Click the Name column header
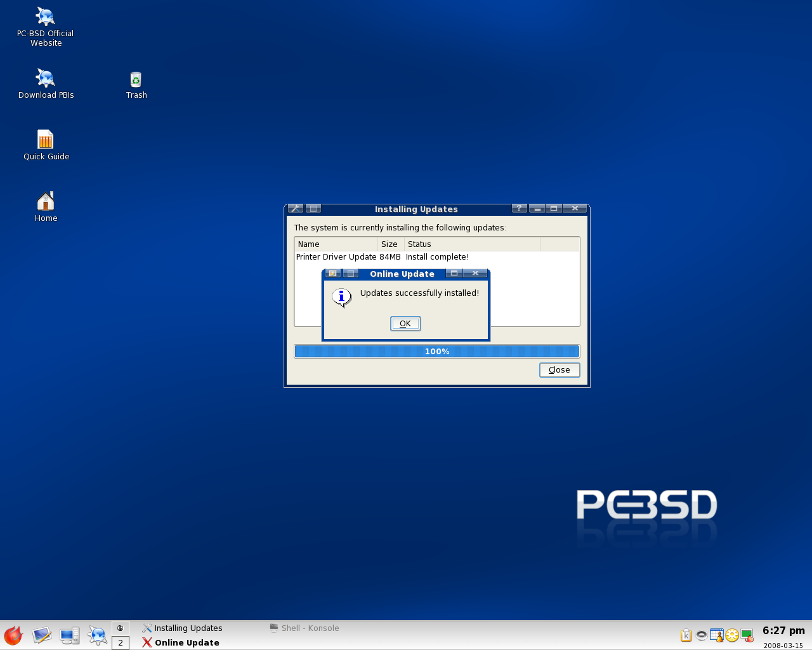 tap(336, 244)
